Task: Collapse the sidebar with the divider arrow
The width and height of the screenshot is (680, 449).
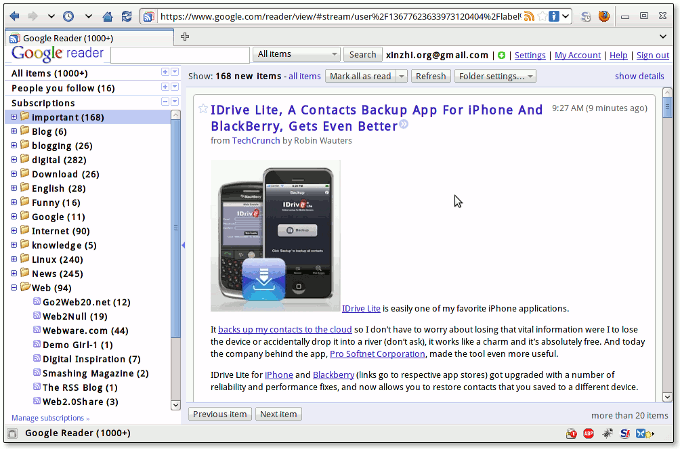Action: [183, 245]
